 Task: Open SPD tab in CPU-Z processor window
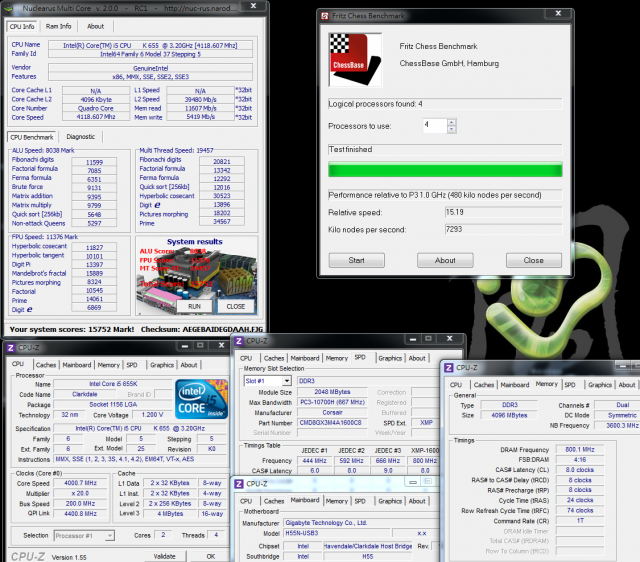132,365
